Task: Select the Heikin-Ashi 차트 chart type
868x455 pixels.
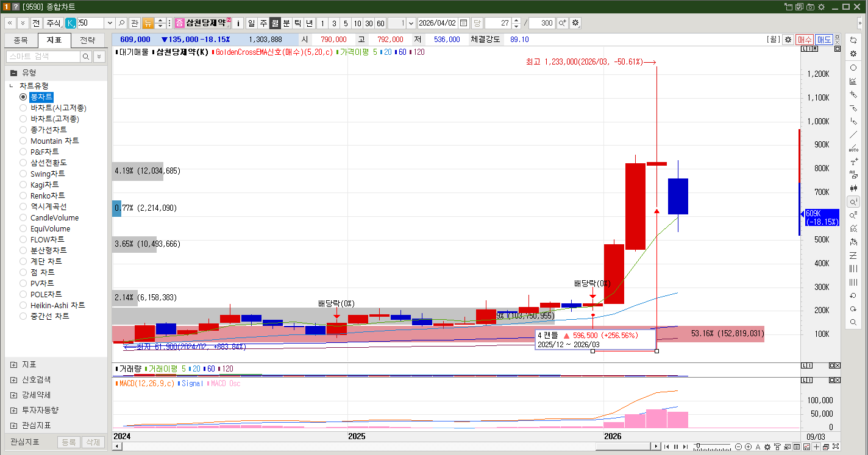Action: point(23,305)
